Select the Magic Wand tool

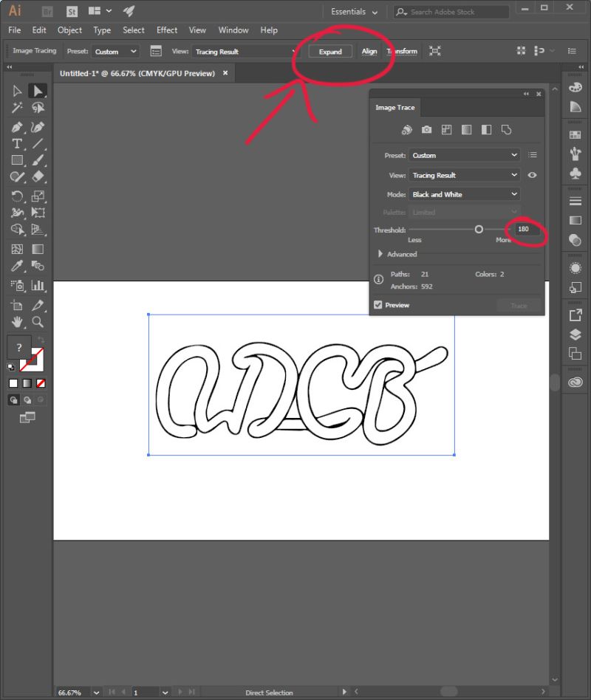click(16, 107)
